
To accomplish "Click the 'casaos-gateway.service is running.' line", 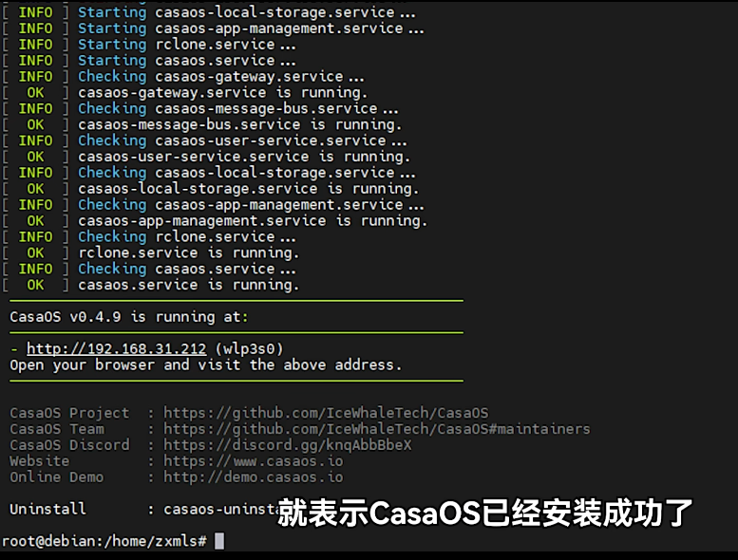I will (222, 93).
